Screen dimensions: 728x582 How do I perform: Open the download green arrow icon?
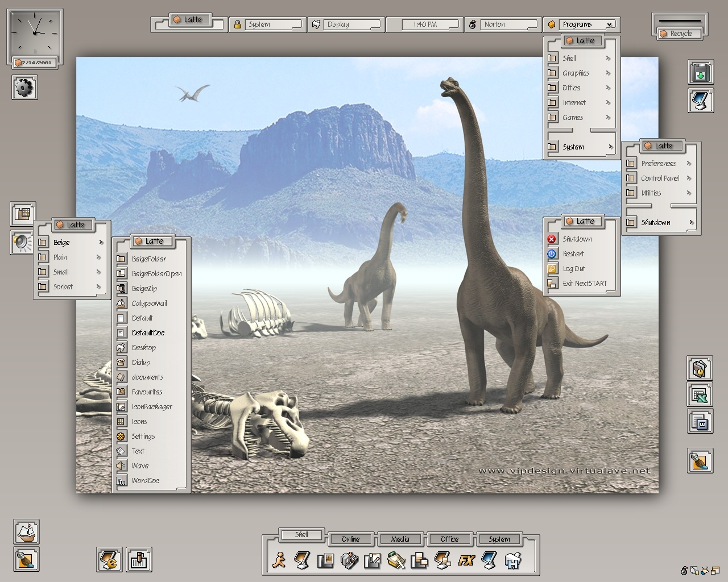pos(700,73)
